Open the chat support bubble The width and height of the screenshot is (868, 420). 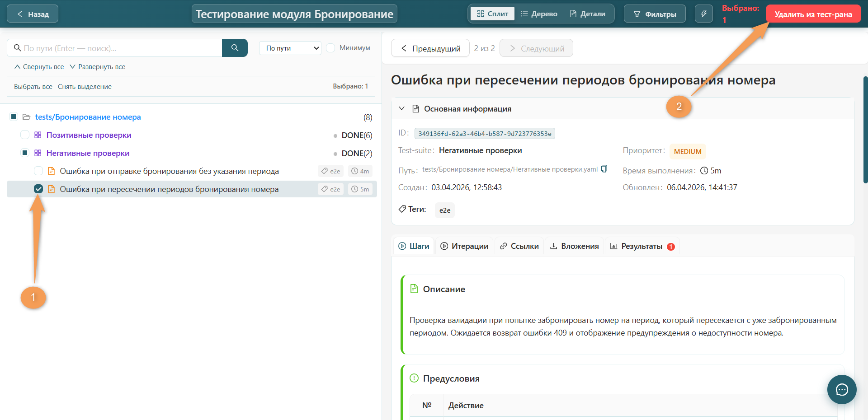(842, 390)
